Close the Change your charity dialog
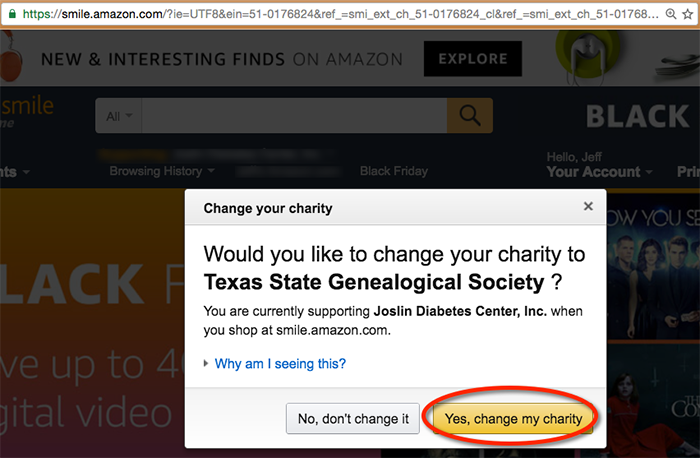Image resolution: width=700 pixels, height=458 pixels. click(588, 207)
